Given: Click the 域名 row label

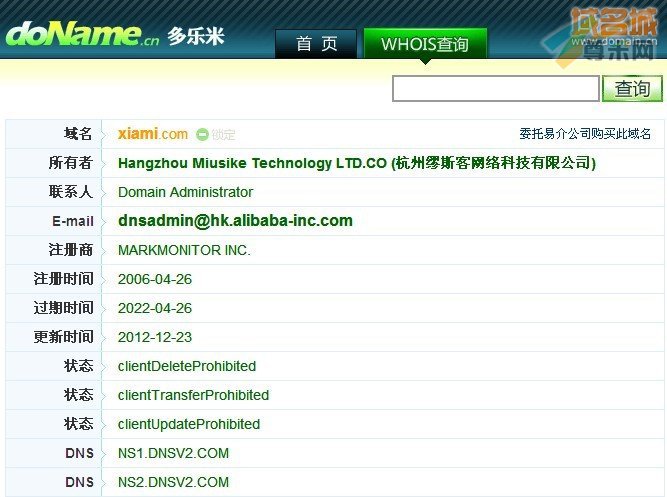Looking at the screenshot, I should [78, 134].
